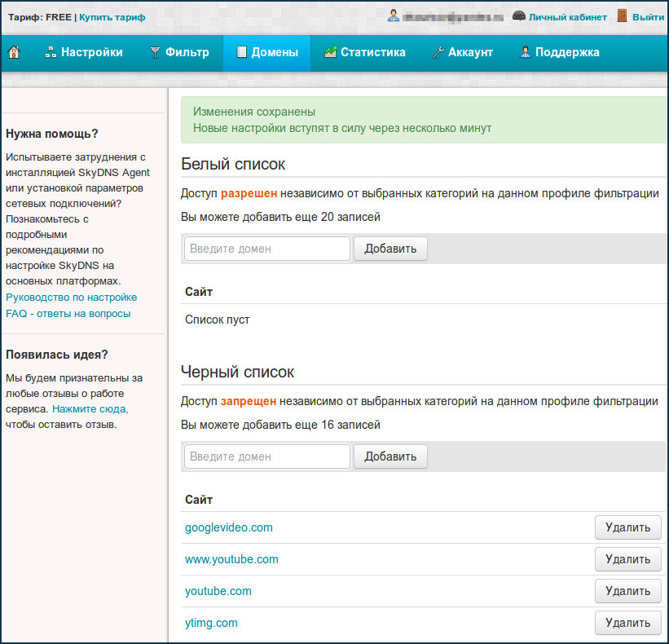Click the exit door icon near Выйти

point(622,16)
